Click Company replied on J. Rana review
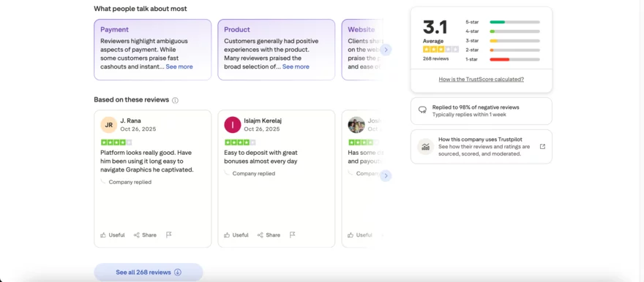Screen dimensions: 644x282 130,182
